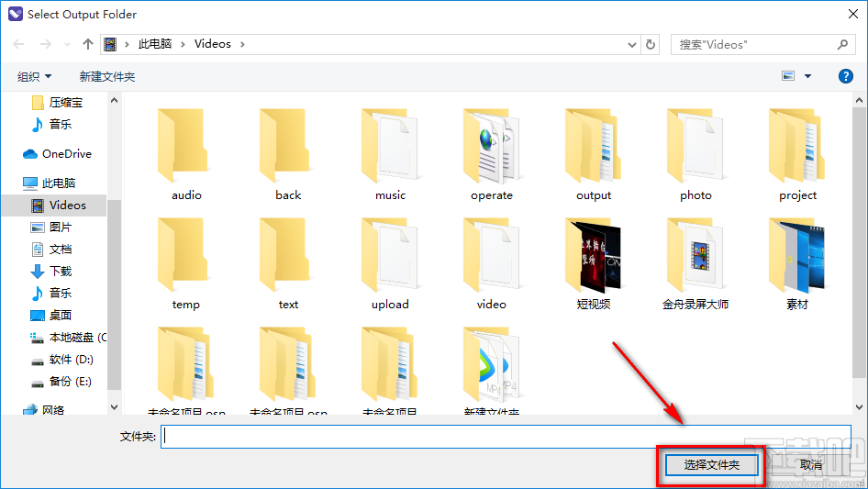868x489 pixels.
Task: Select the photo folder
Action: (x=696, y=155)
